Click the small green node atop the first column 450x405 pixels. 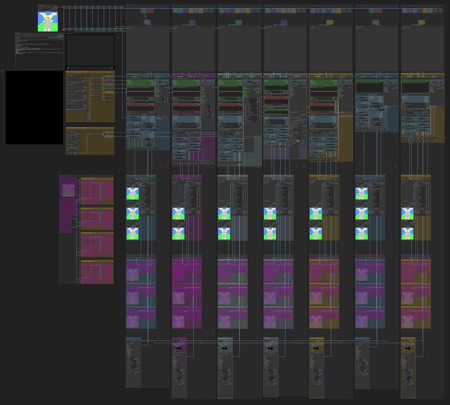click(144, 11)
